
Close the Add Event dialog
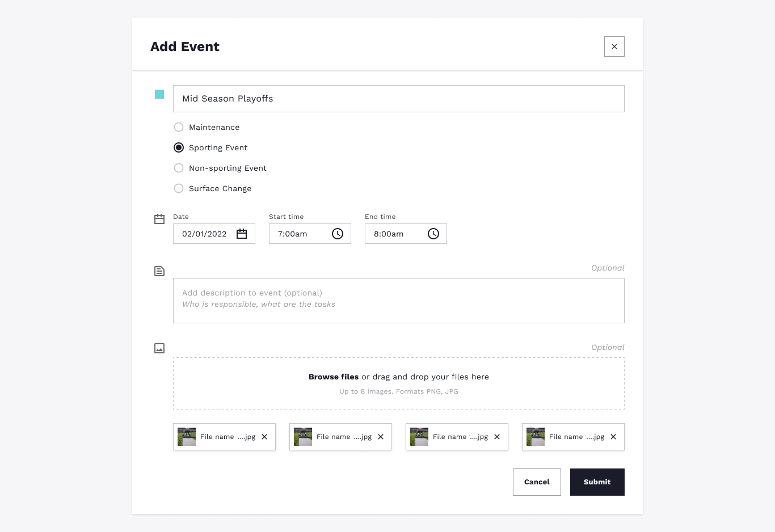614,47
